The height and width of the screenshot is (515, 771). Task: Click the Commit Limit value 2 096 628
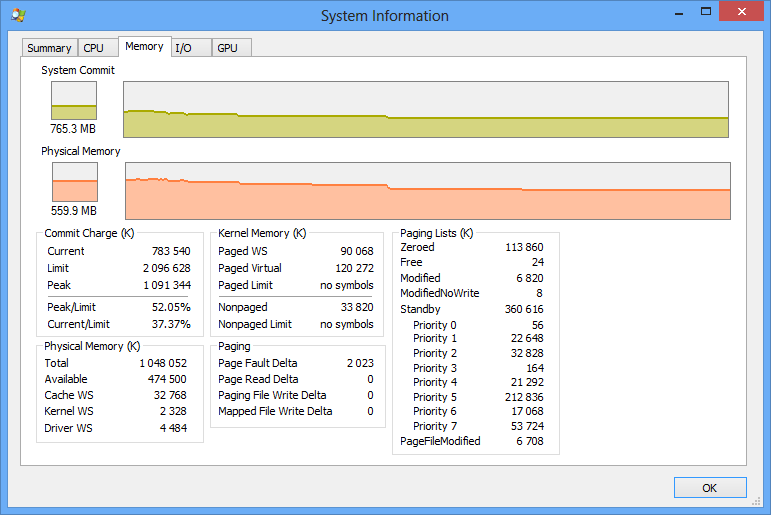coord(167,268)
